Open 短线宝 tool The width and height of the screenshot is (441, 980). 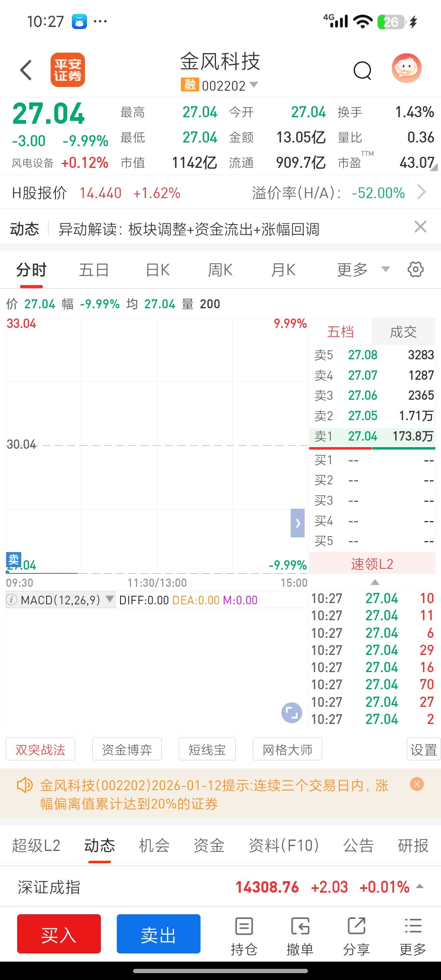coord(207,749)
